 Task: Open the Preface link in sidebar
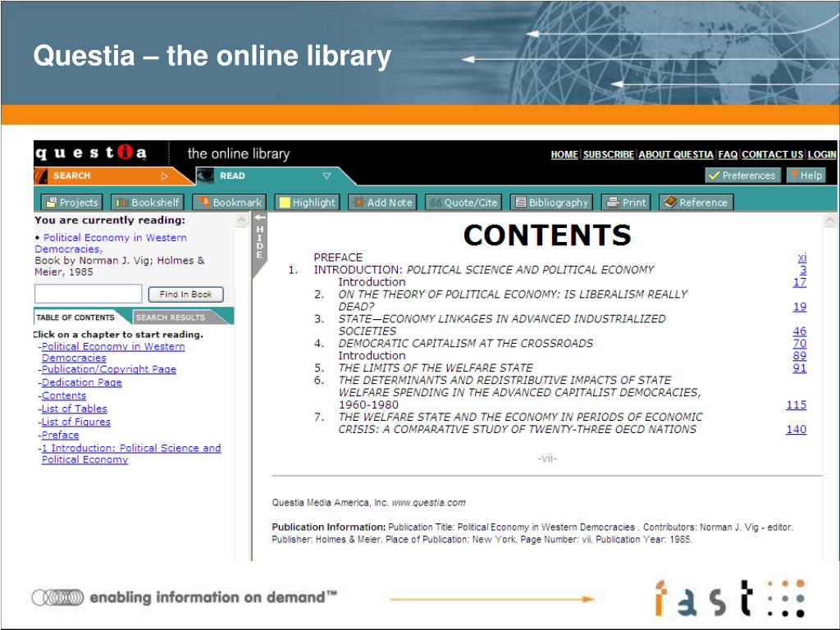(60, 435)
